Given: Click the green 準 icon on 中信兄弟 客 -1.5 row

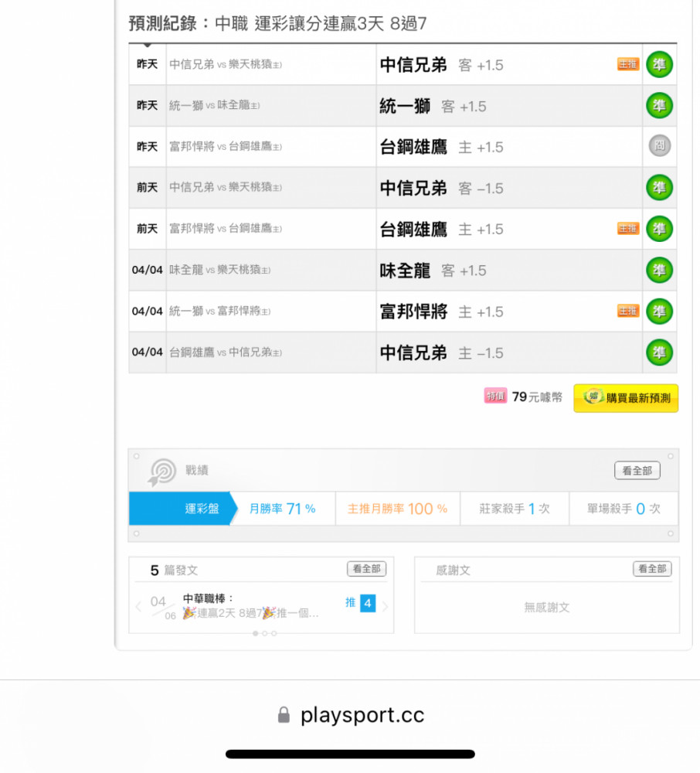Looking at the screenshot, I should tap(659, 188).
